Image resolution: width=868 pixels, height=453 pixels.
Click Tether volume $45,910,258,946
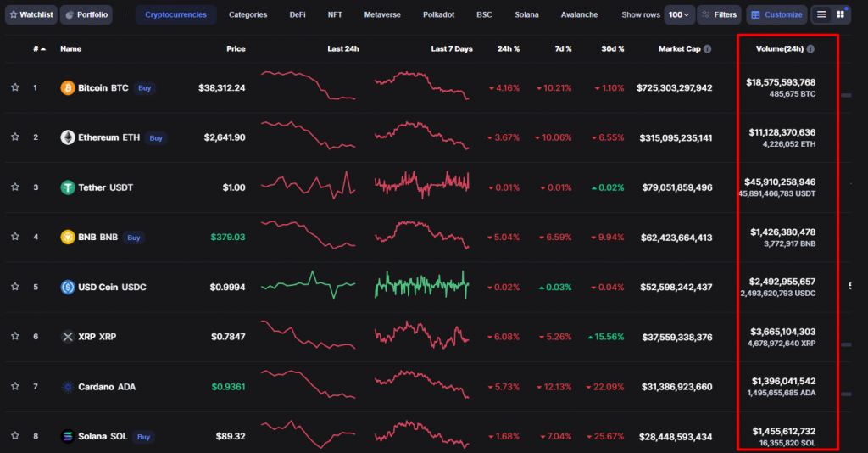tap(780, 182)
